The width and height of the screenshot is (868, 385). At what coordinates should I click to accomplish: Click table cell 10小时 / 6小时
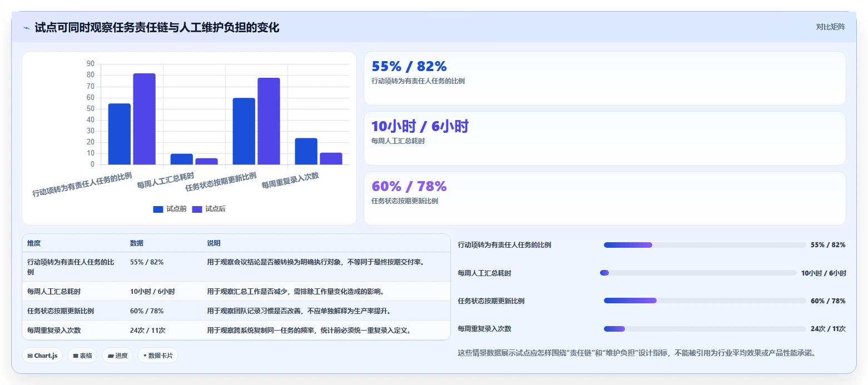point(152,291)
